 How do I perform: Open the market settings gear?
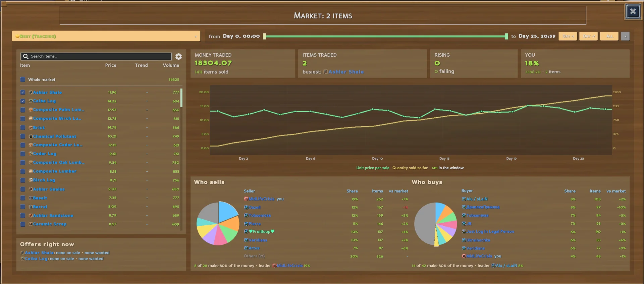coord(178,56)
